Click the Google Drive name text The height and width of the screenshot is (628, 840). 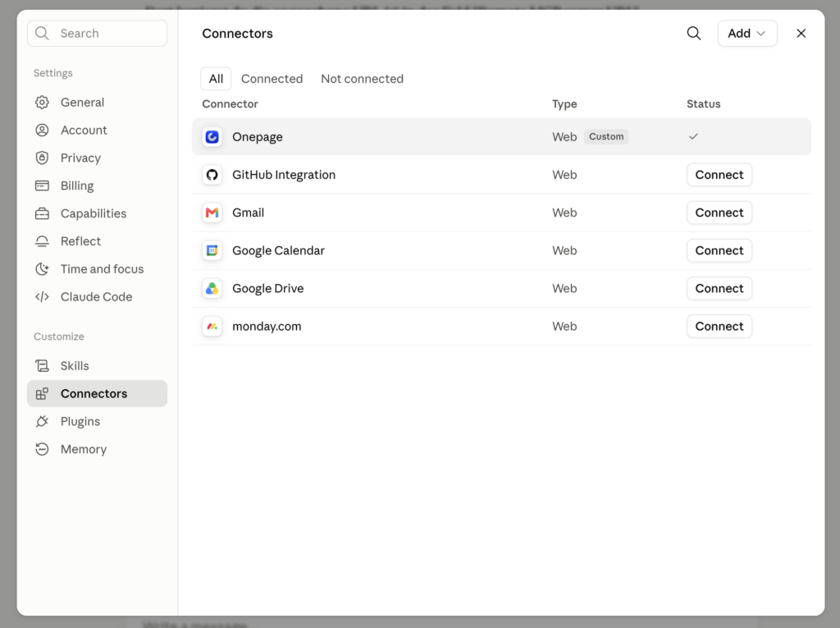click(x=268, y=288)
